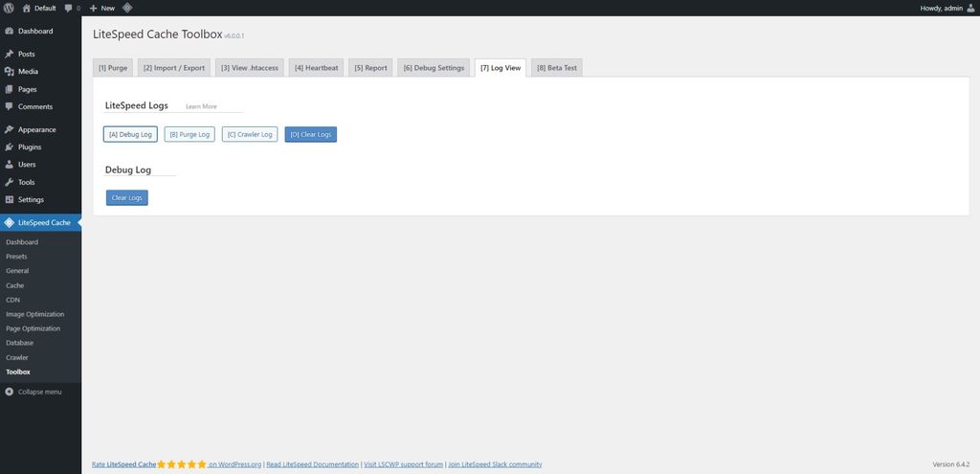Visit LSCWP support forum link
The image size is (980, 474).
[x=403, y=464]
